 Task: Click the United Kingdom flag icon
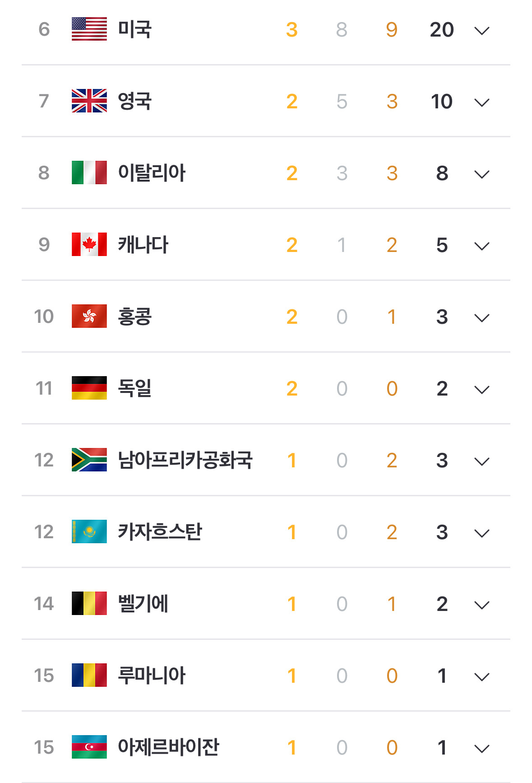pos(89,101)
